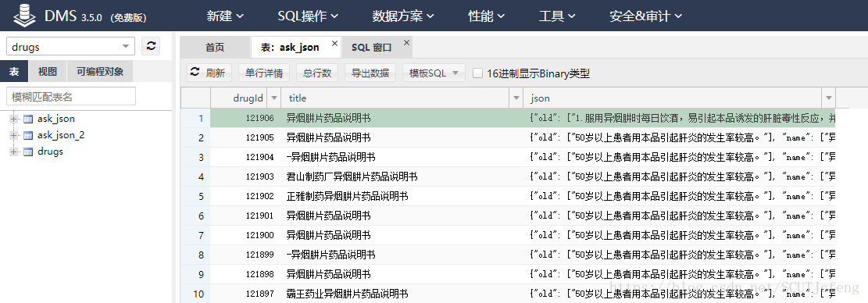Click the json cell in row 1

point(679,118)
